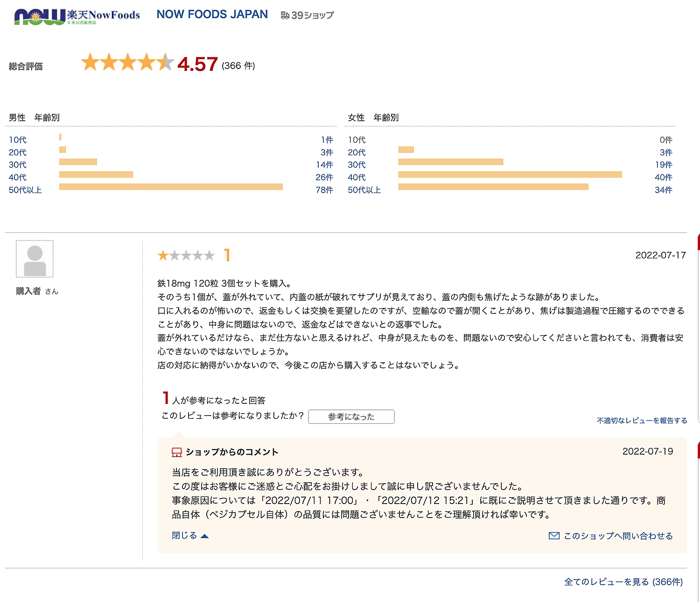Image resolution: width=700 pixels, height=602 pixels.
Task: Click male 10代 count 1件
Action: (327, 140)
